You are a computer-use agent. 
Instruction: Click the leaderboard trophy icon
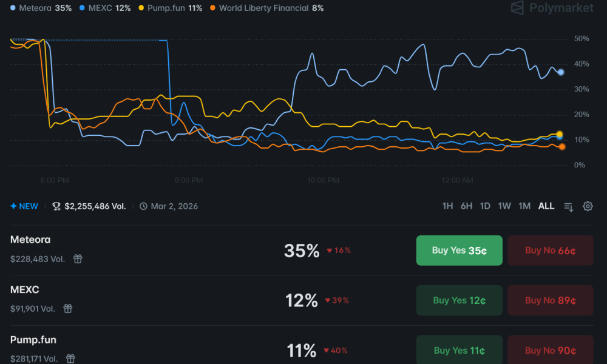tap(56, 206)
